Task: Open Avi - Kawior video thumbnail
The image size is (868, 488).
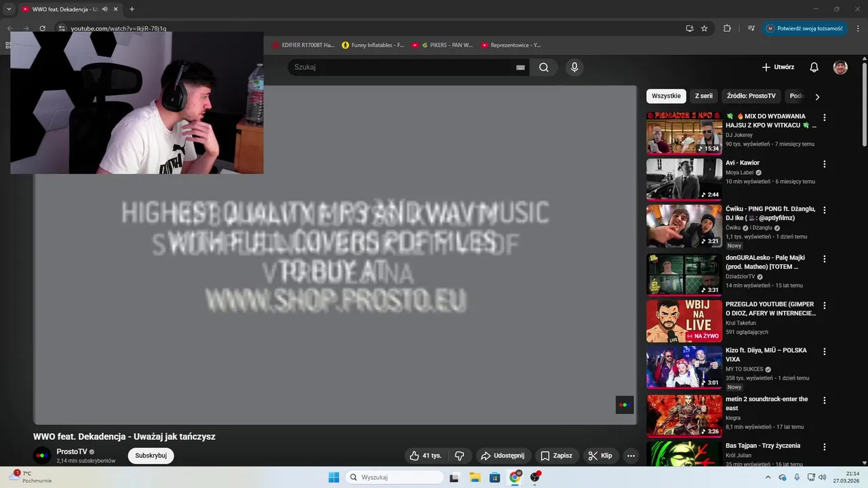Action: pos(684,179)
